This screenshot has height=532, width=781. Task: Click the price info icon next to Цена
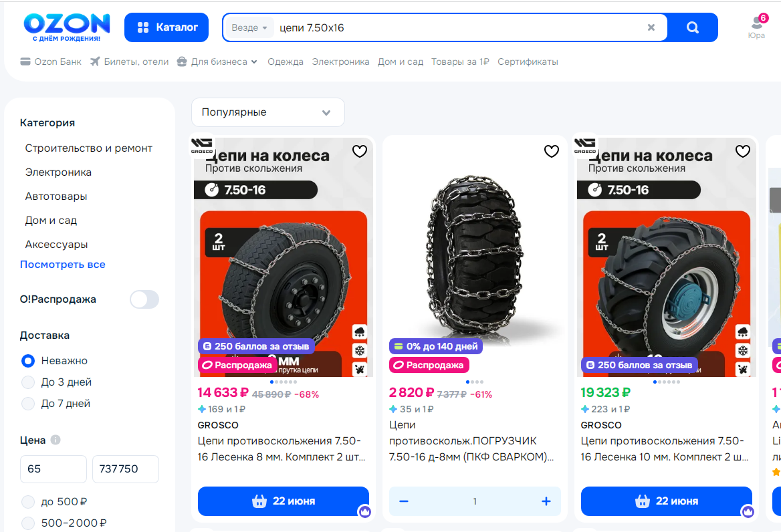[x=55, y=440]
